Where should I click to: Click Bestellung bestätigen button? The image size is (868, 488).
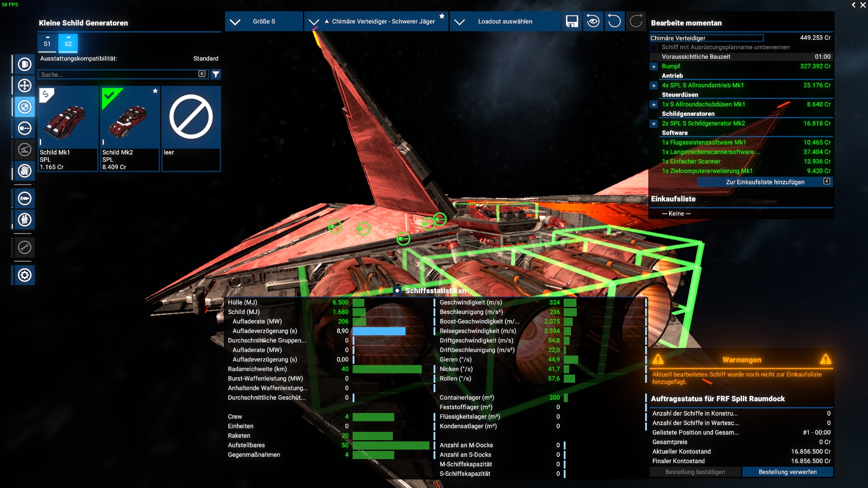coord(695,472)
